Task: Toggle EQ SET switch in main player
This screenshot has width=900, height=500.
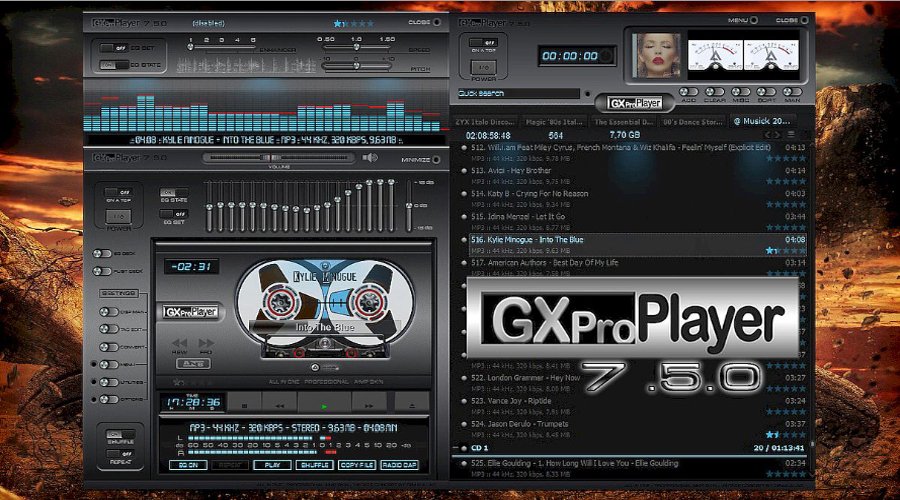Action: (x=174, y=214)
